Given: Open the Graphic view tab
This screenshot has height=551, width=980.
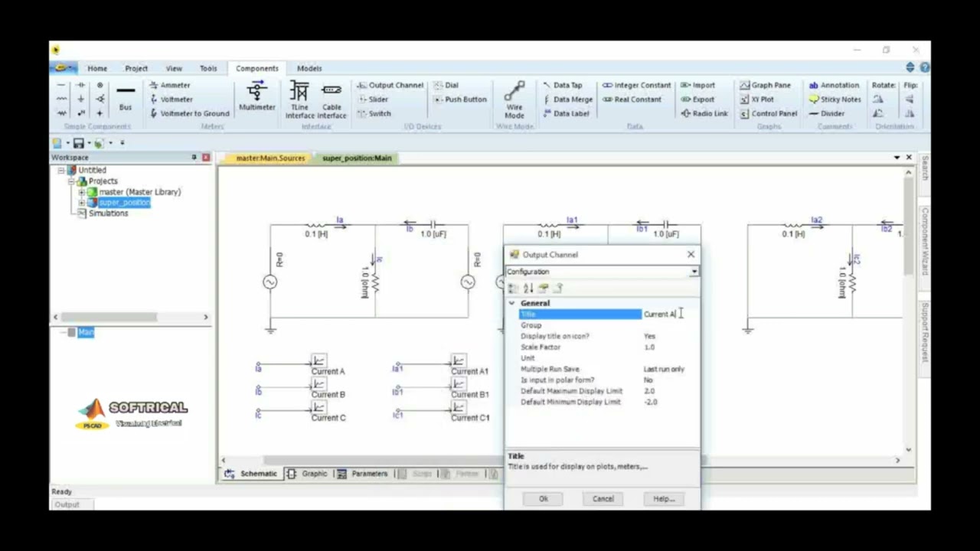Looking at the screenshot, I should [308, 474].
